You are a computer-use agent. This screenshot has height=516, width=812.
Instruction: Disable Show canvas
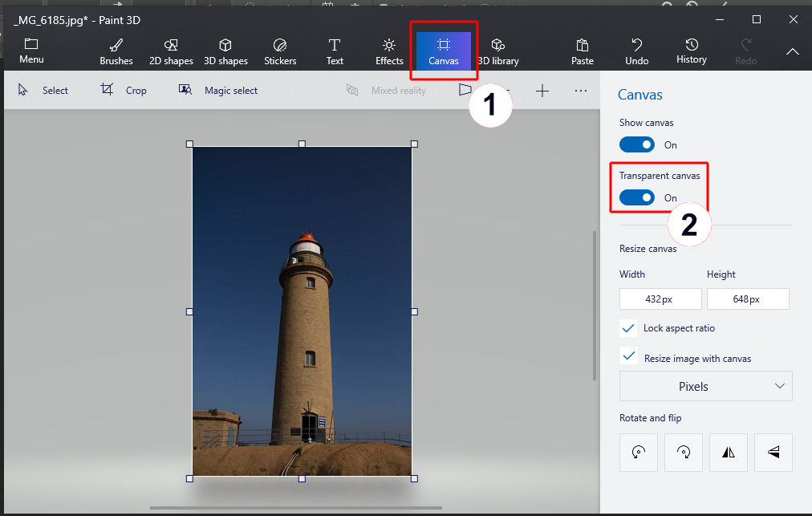[x=636, y=144]
